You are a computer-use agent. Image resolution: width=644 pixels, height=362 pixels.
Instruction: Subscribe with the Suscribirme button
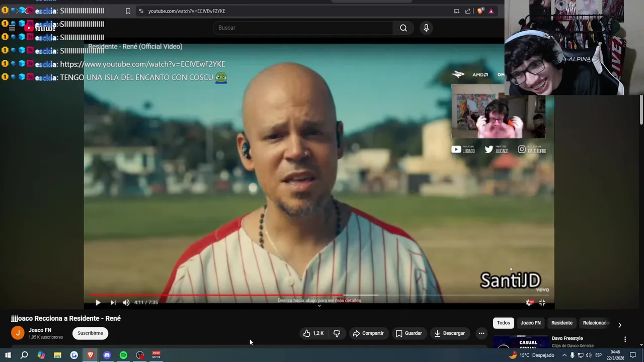(x=90, y=333)
